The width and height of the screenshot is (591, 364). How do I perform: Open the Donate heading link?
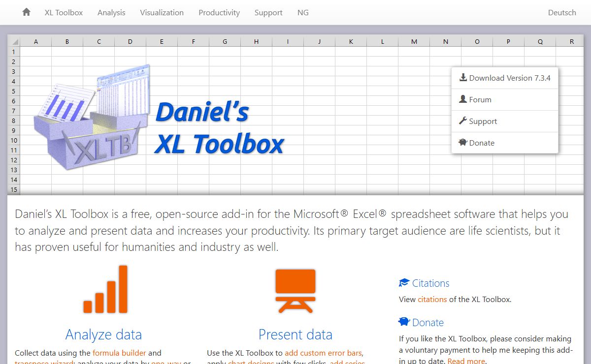(x=427, y=323)
